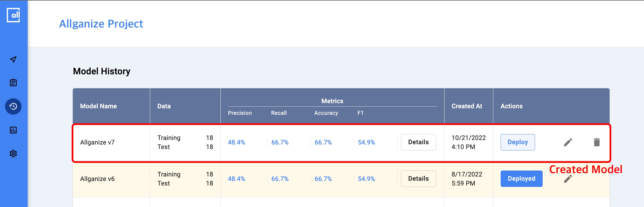Open Details for Allganize v7

(x=418, y=142)
